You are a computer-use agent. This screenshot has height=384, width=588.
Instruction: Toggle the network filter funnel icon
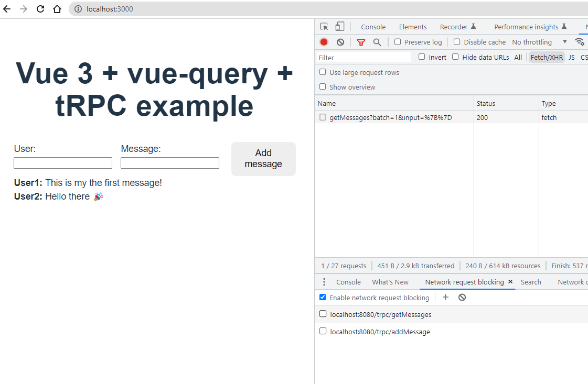point(361,42)
